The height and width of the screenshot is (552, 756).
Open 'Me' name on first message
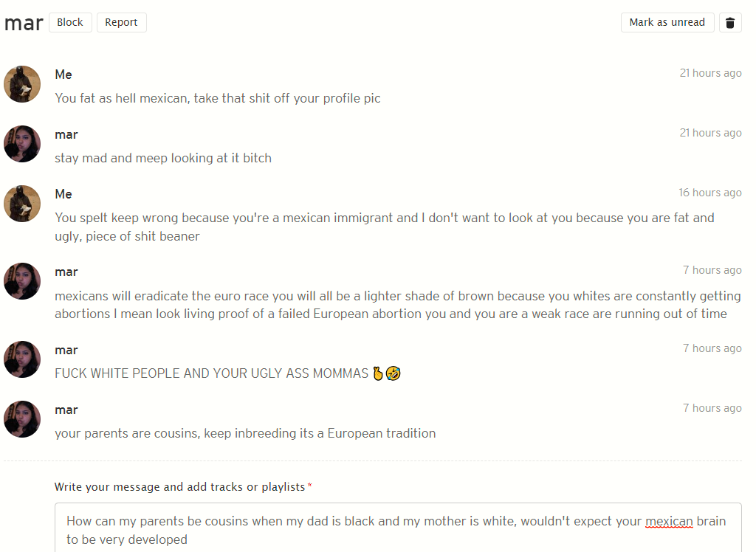[x=63, y=75]
